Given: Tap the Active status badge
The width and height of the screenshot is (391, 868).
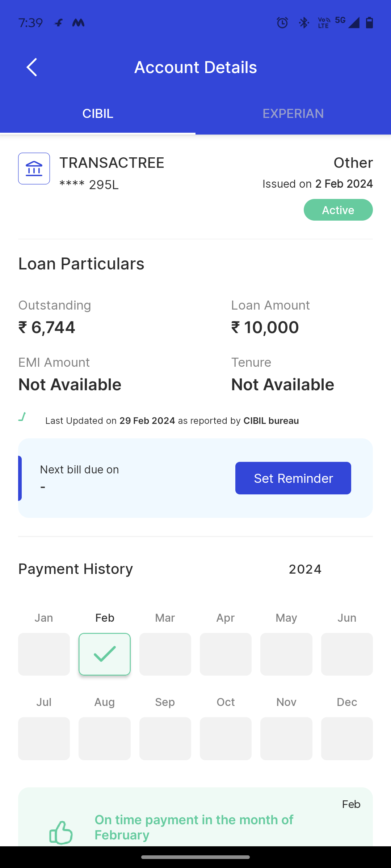Looking at the screenshot, I should pos(338,210).
